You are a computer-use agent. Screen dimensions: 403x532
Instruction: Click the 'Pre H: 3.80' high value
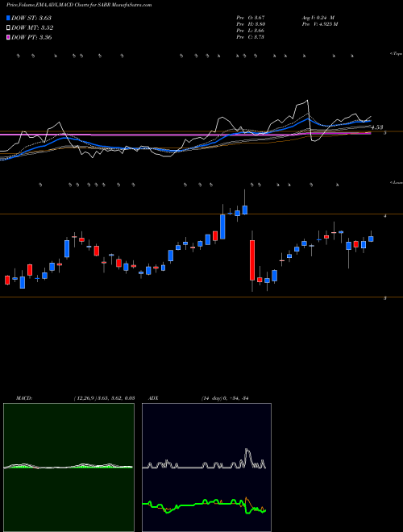pos(251,24)
